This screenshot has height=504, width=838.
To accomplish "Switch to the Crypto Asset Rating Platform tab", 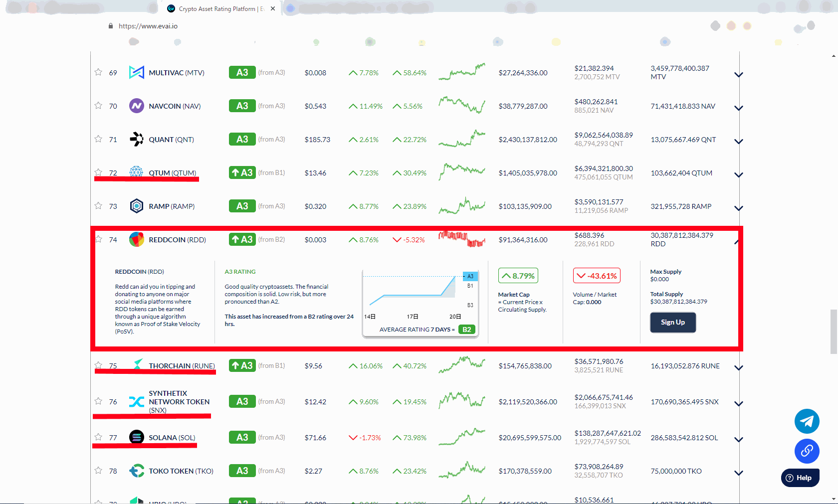I will 221,8.
